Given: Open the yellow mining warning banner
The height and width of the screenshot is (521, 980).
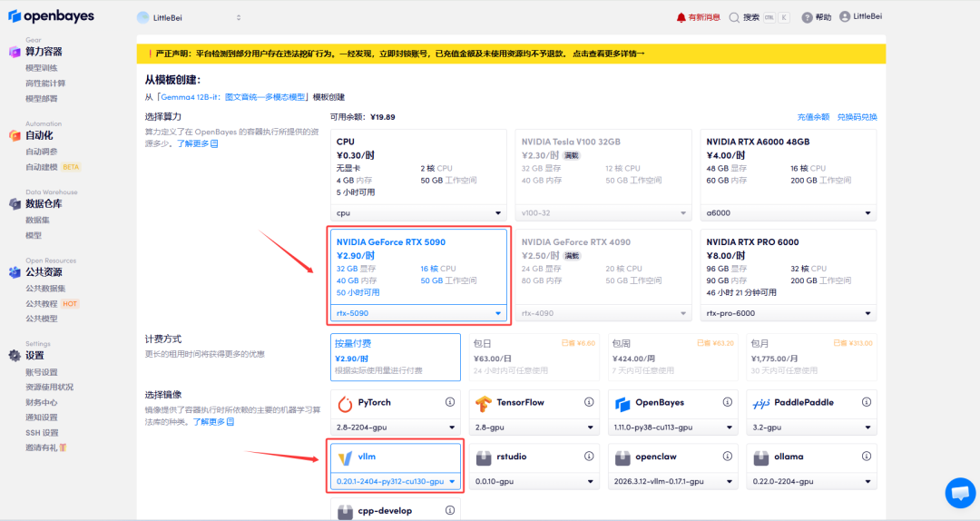Looking at the screenshot, I should click(511, 54).
